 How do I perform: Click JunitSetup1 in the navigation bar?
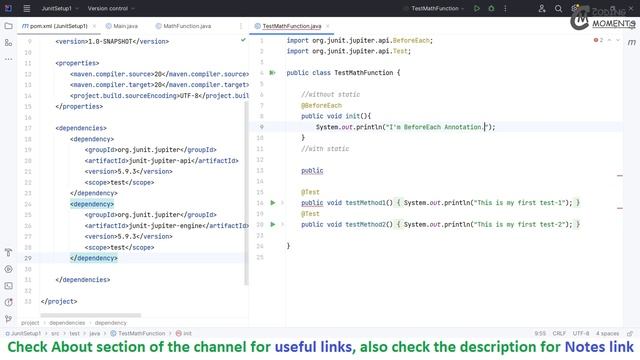pos(23,333)
